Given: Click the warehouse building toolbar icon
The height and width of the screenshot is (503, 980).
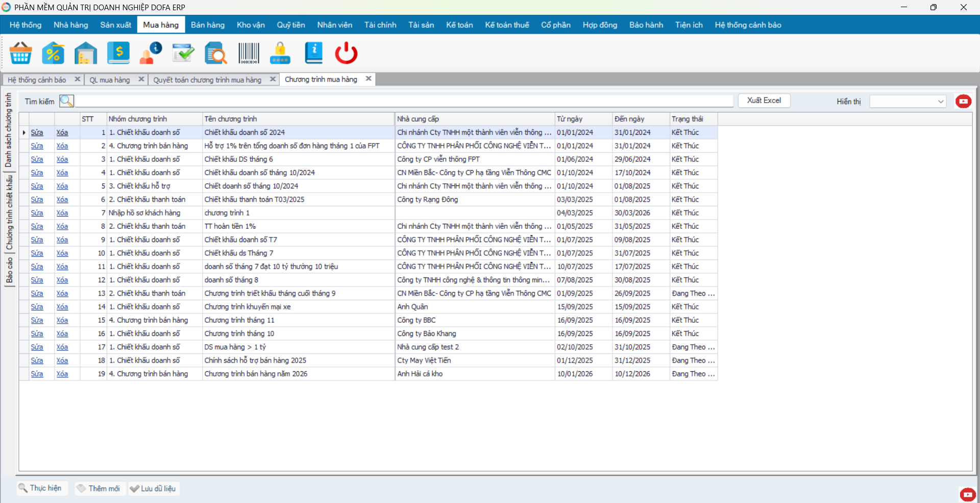Looking at the screenshot, I should [x=85, y=53].
